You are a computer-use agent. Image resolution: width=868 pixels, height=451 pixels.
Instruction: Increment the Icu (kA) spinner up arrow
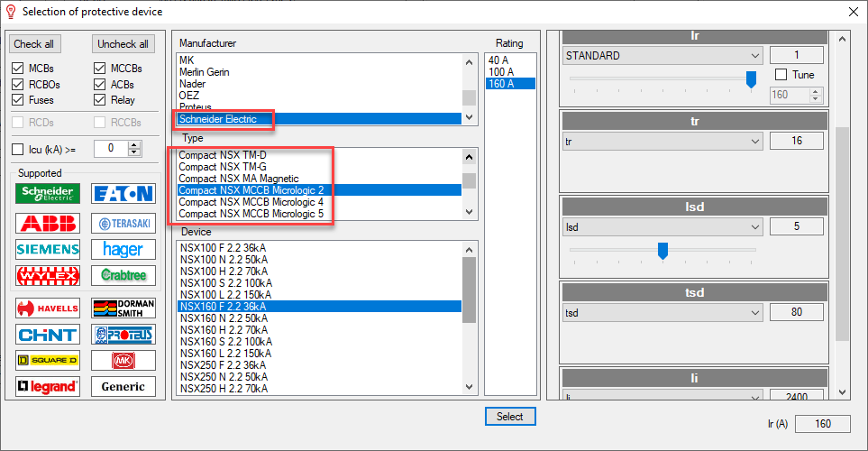135,144
